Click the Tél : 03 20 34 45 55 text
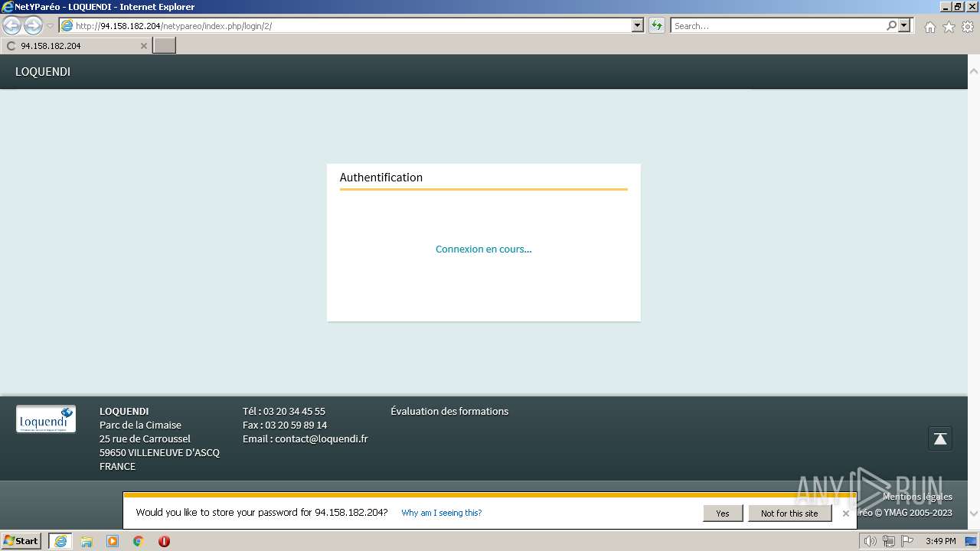 click(x=284, y=411)
